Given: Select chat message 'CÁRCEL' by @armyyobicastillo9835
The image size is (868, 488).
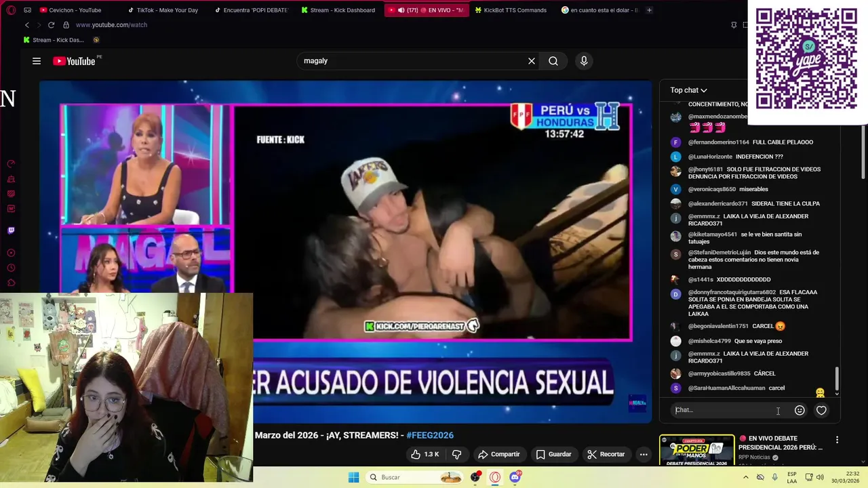Looking at the screenshot, I should pos(764,373).
